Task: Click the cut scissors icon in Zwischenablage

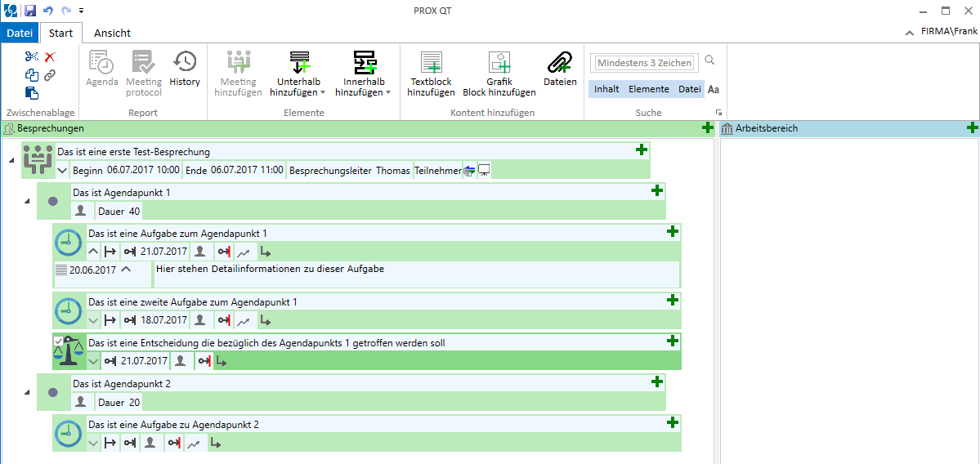Action: 31,57
